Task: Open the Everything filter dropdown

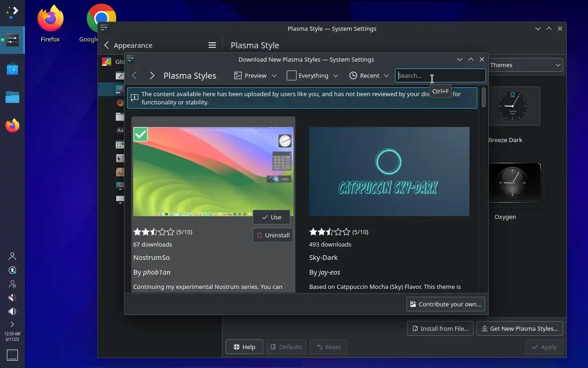Action: pyautogui.click(x=312, y=75)
